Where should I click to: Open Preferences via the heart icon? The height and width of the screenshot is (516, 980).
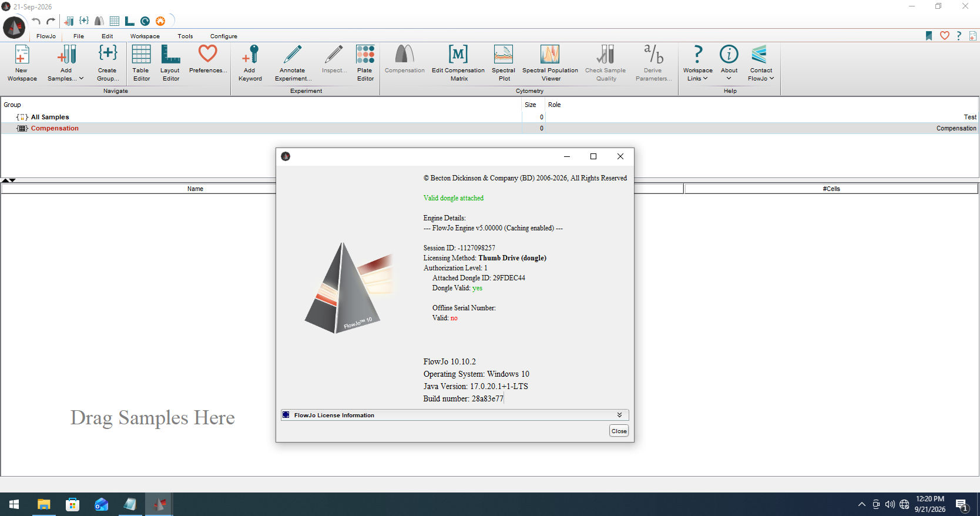coord(208,59)
